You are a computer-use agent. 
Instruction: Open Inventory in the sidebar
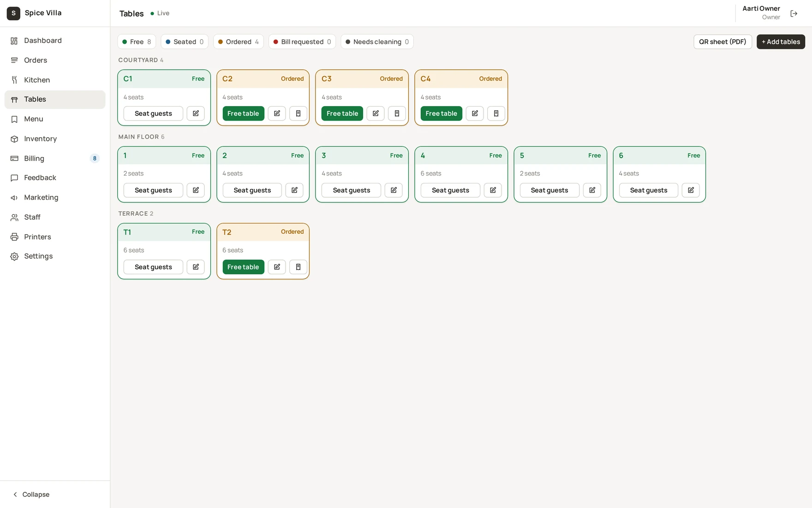tap(55, 139)
